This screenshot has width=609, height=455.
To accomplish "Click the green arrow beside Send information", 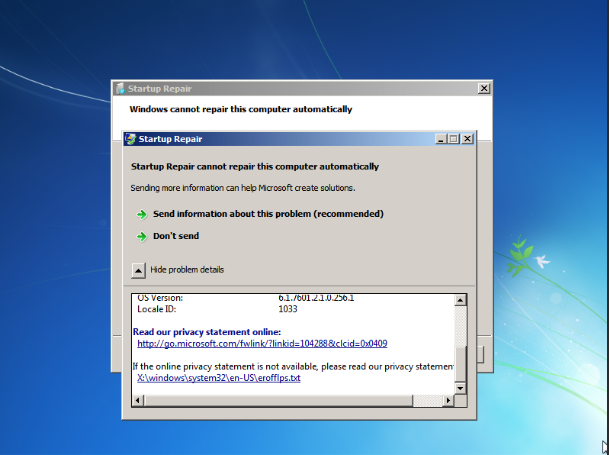I will pyautogui.click(x=142, y=214).
